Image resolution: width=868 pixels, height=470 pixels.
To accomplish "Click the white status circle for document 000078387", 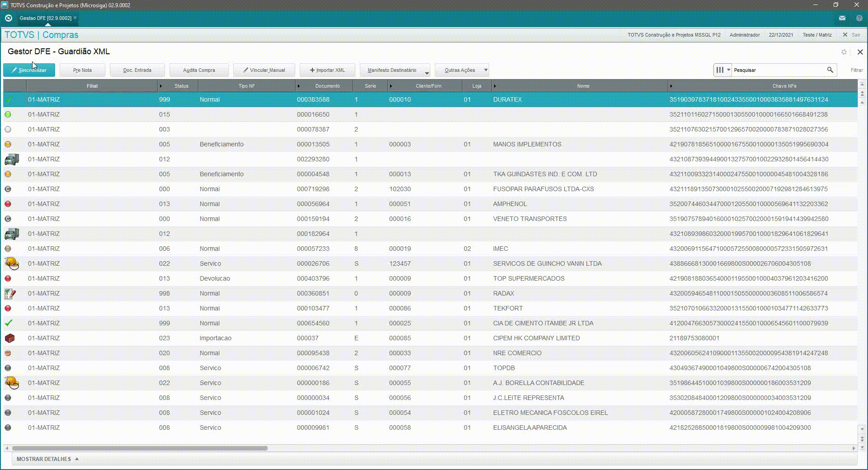I will click(8, 129).
